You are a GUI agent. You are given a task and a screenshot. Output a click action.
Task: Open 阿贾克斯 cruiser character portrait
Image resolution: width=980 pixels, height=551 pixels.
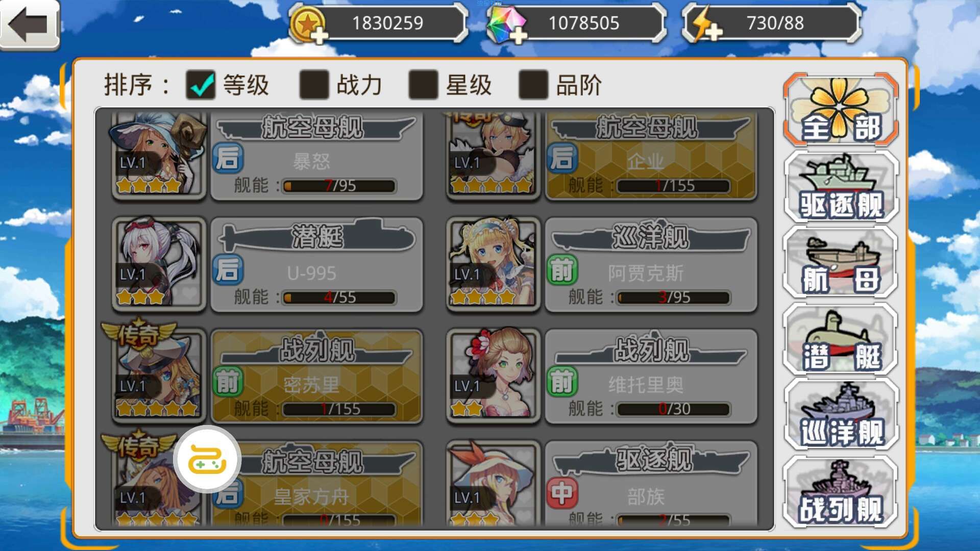click(493, 264)
